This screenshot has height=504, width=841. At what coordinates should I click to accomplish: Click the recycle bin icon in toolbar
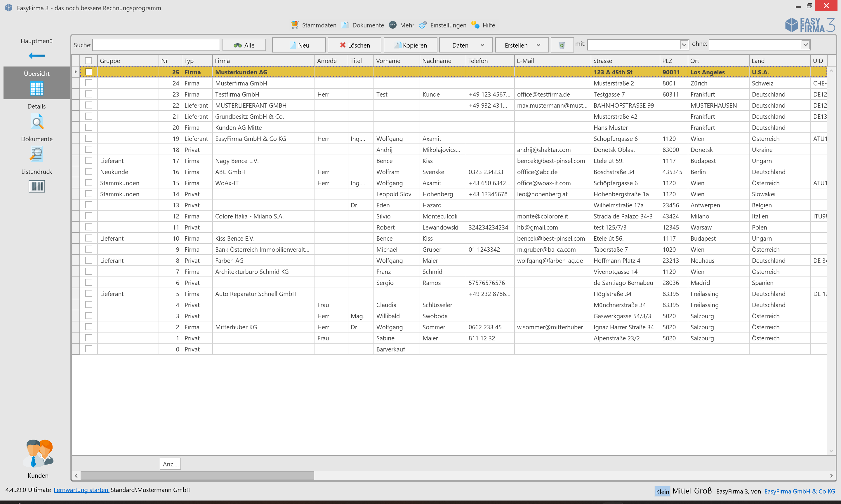562,45
